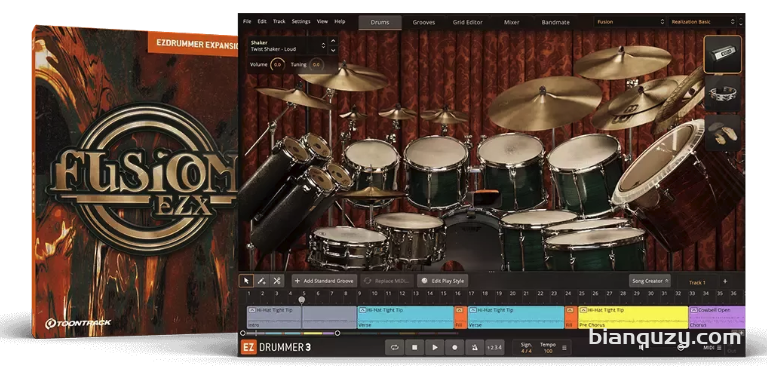The height and width of the screenshot is (374, 767).
Task: Toggle the metronome
Action: coord(474,348)
